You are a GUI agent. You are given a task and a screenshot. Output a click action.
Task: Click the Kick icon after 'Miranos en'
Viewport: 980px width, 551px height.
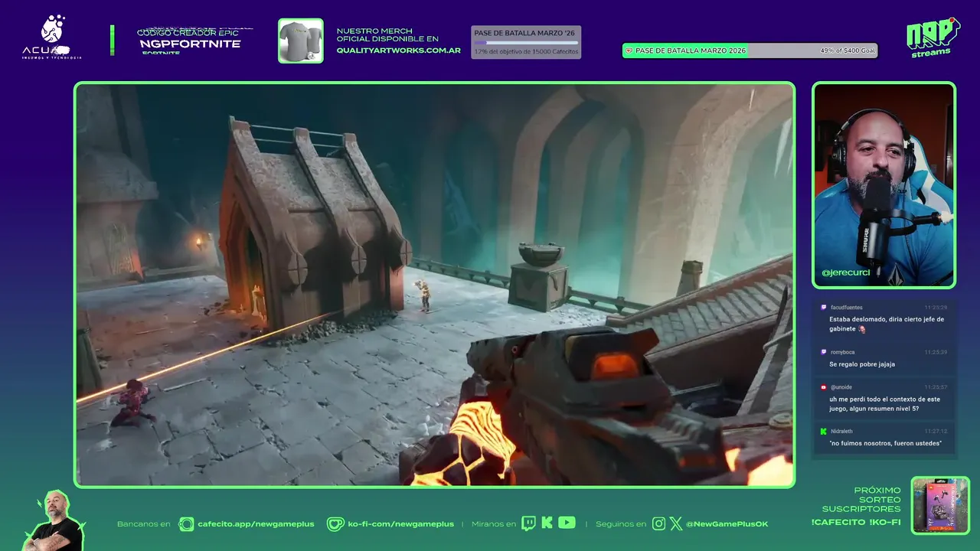coord(547,523)
